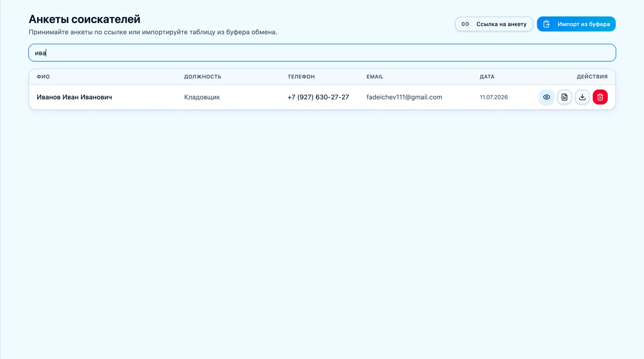Image resolution: width=644 pixels, height=359 pixels.
Task: Click the Кладовщик position cell
Action: click(202, 97)
